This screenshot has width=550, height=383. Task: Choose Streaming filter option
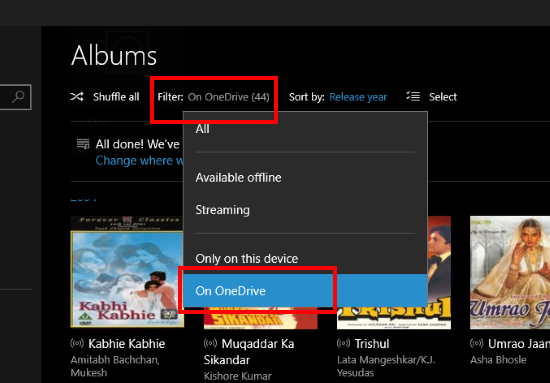[305, 210]
